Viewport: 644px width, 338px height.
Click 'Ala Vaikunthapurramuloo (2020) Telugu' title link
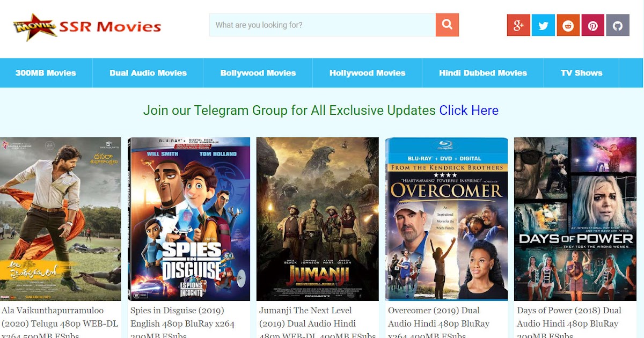pos(60,324)
